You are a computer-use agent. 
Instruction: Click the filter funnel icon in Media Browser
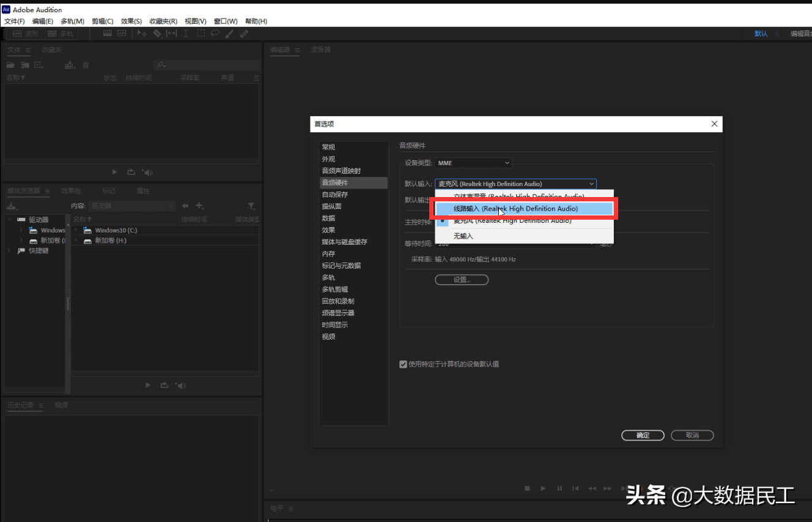pyautogui.click(x=251, y=206)
